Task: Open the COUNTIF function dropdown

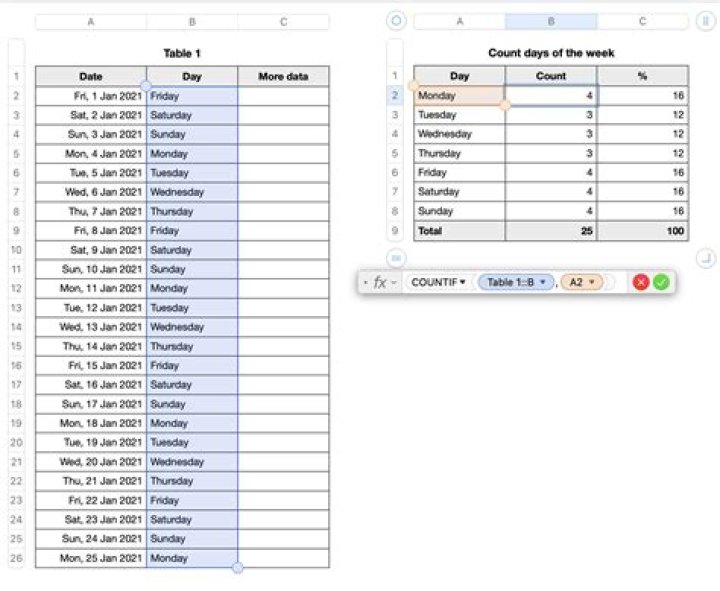Action: tap(439, 283)
